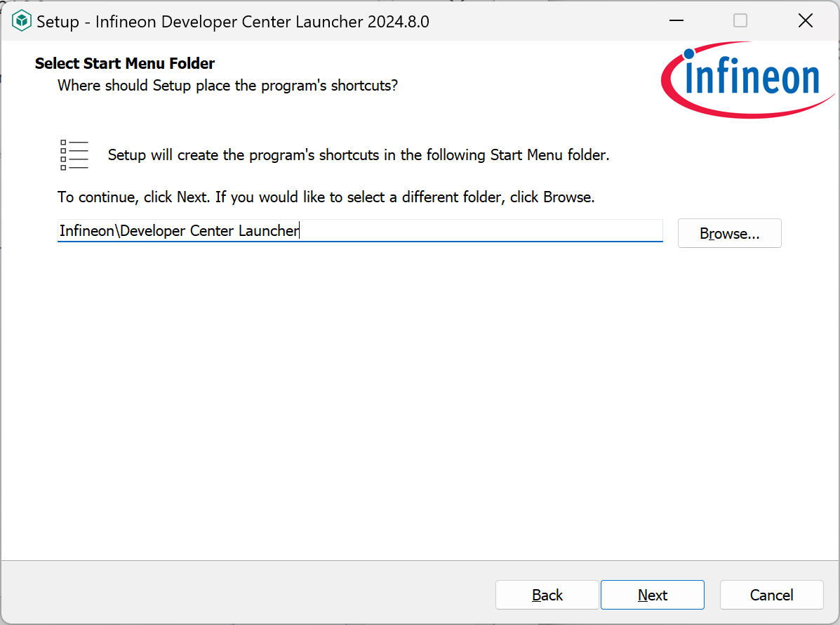Close the setup window

point(805,20)
